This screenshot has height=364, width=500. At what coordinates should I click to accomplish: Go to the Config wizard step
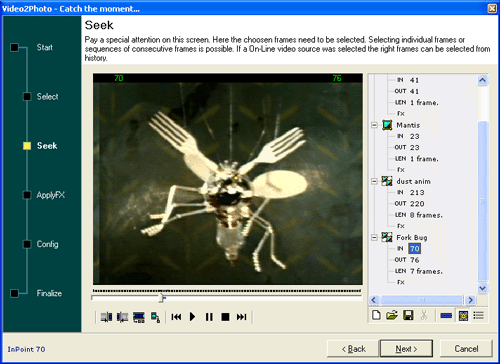[x=47, y=244]
